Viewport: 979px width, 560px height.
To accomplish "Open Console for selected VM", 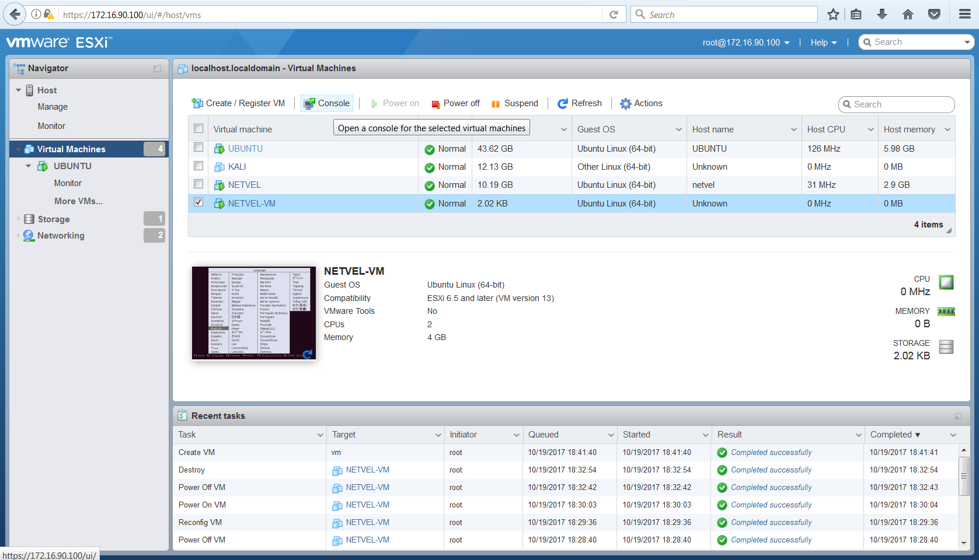I will [327, 103].
